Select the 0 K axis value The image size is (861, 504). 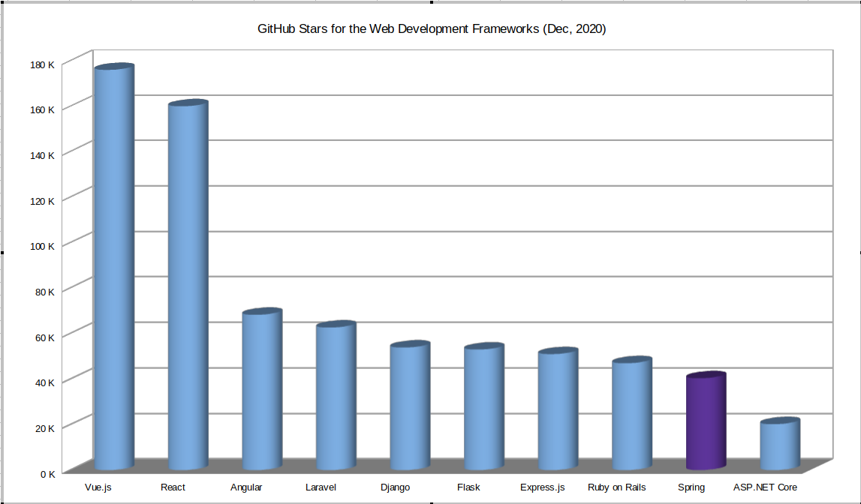click(47, 473)
